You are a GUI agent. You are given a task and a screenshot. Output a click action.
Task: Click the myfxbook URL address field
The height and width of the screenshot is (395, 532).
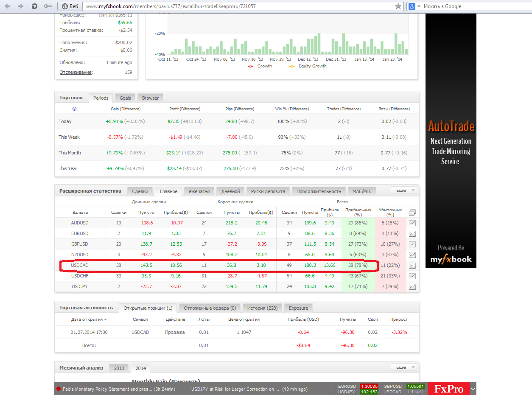coord(238,6)
